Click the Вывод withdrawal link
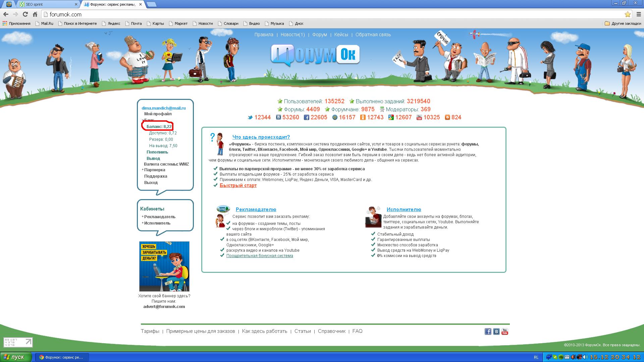 pyautogui.click(x=153, y=159)
